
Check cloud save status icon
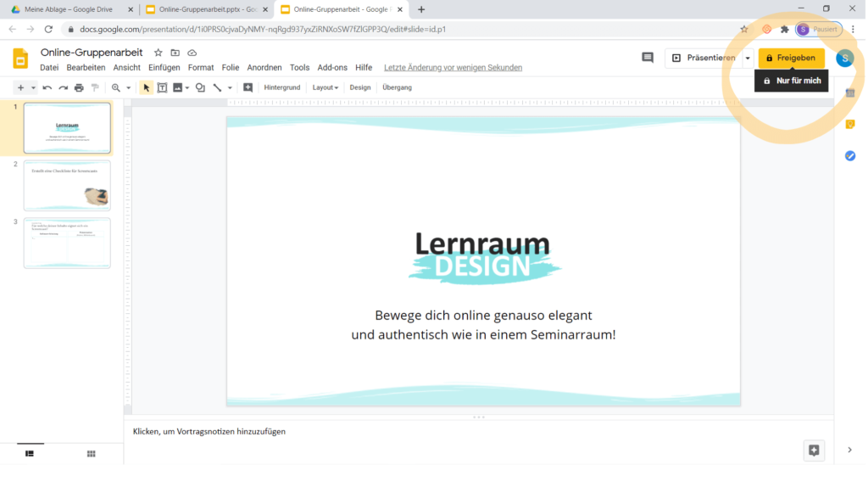coord(192,53)
